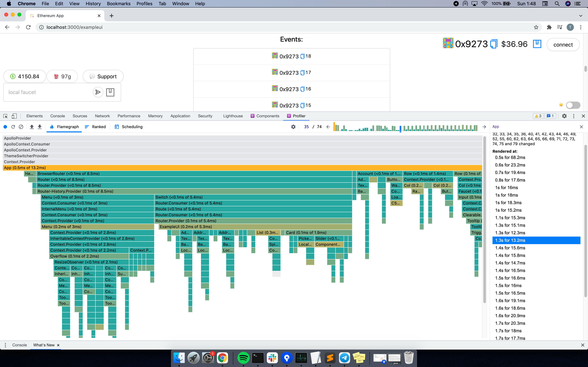This screenshot has height=367, width=588.
Task: Click the blue record profiling button
Action: (5, 127)
